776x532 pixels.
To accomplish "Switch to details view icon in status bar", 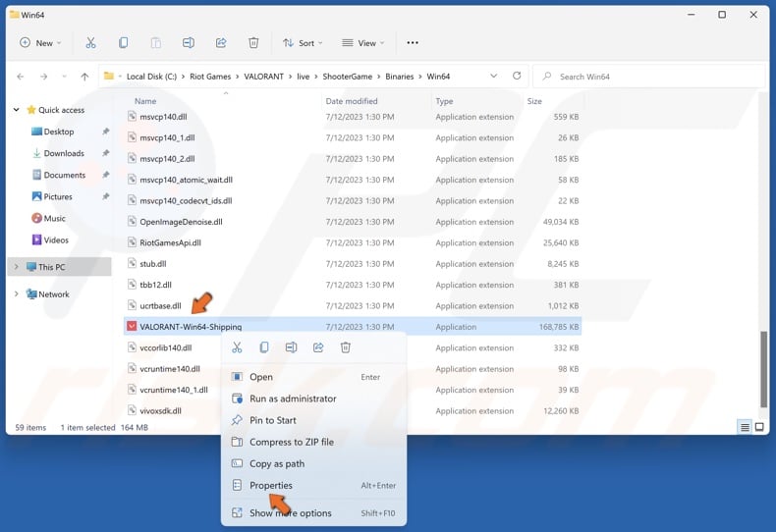I will [745, 427].
